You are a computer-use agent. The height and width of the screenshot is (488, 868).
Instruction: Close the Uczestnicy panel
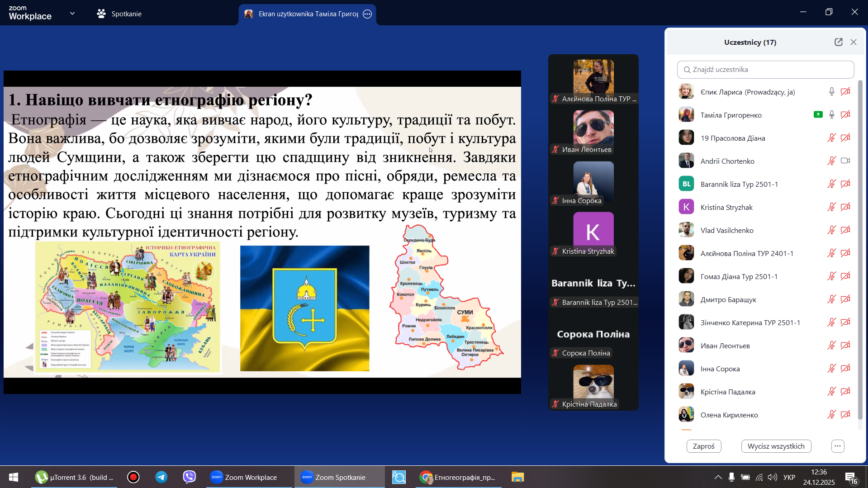854,42
